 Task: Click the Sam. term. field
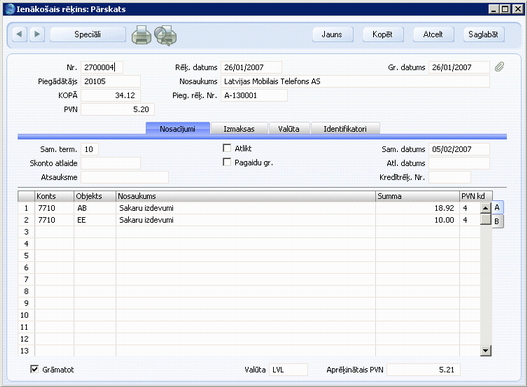(x=90, y=149)
